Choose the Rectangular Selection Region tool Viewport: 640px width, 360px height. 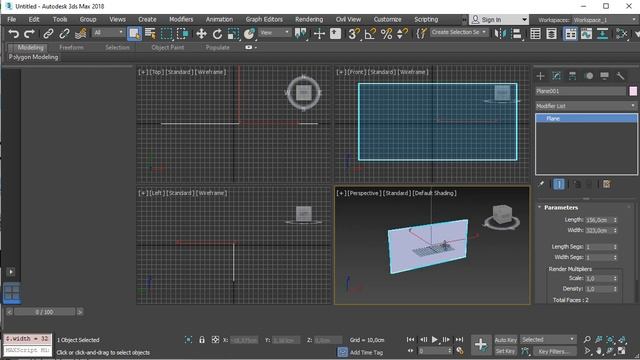coord(167,33)
